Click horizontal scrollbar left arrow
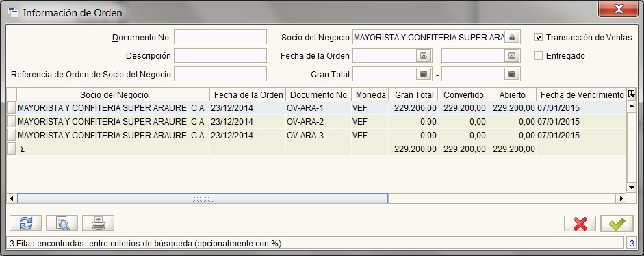This screenshot has width=644, height=256. tap(12, 199)
